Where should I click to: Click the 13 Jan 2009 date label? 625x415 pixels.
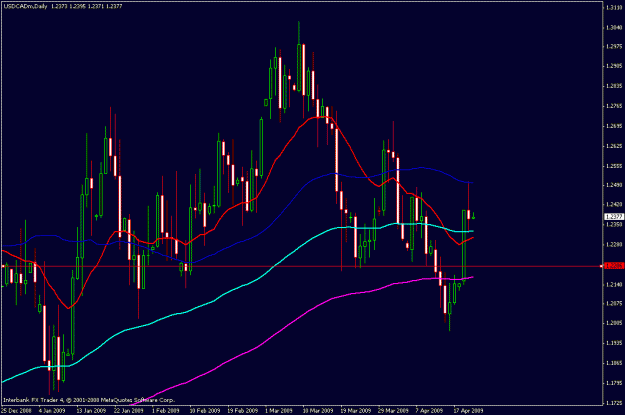(x=91, y=411)
